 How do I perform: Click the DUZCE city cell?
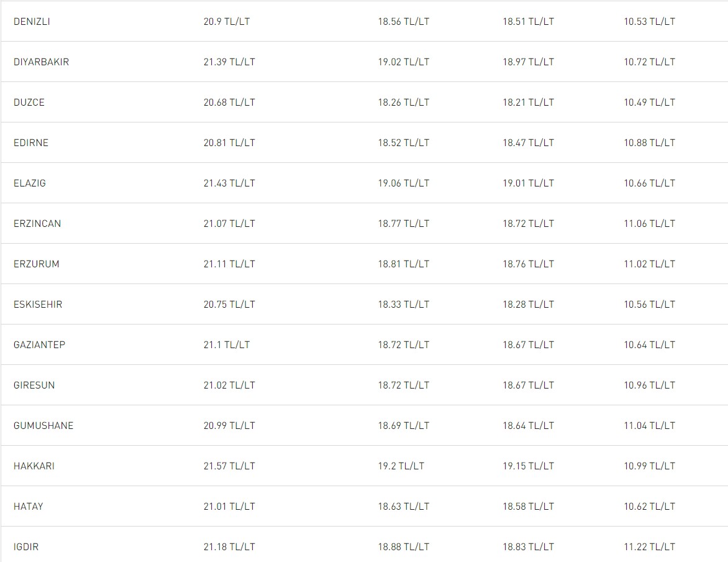pyautogui.click(x=29, y=103)
